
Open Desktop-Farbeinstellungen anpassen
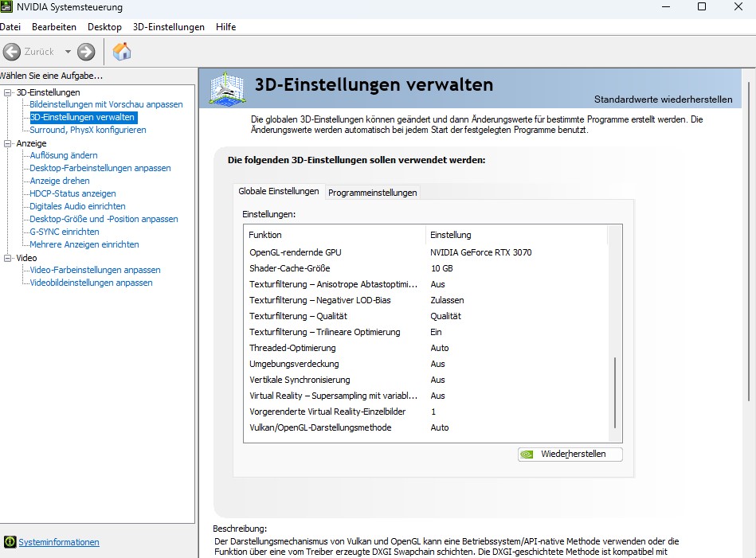pyautogui.click(x=100, y=168)
